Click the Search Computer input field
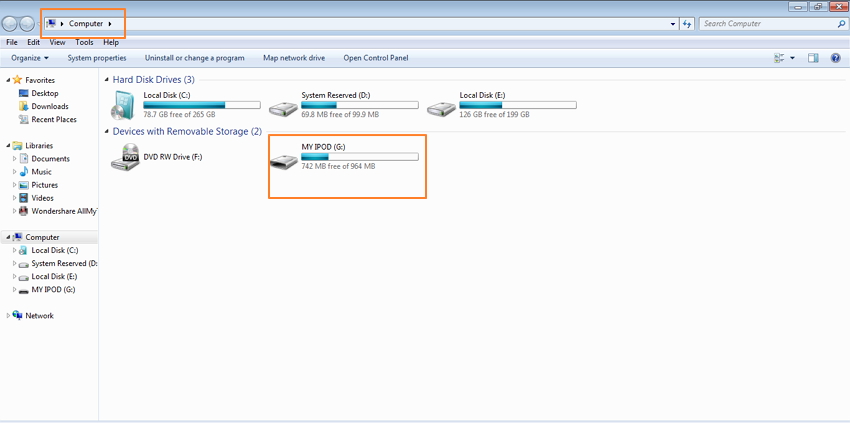The height and width of the screenshot is (423, 850). (765, 23)
